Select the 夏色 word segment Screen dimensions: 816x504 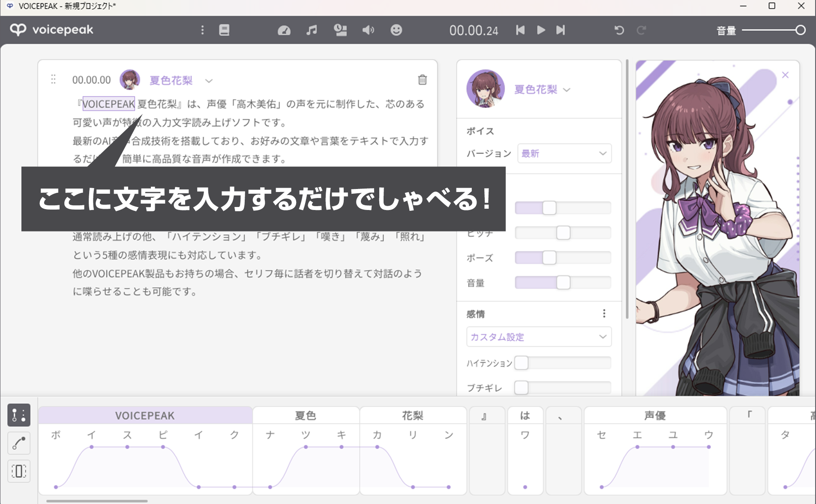click(x=306, y=415)
